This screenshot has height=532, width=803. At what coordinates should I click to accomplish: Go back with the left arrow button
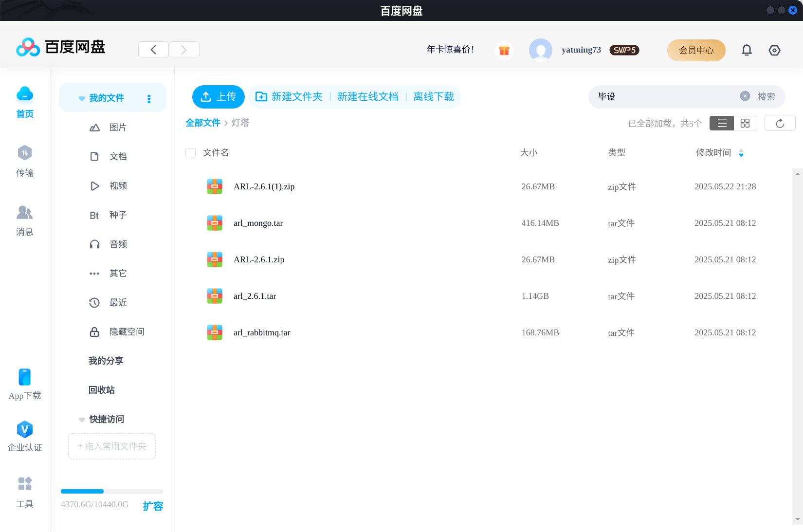[153, 50]
